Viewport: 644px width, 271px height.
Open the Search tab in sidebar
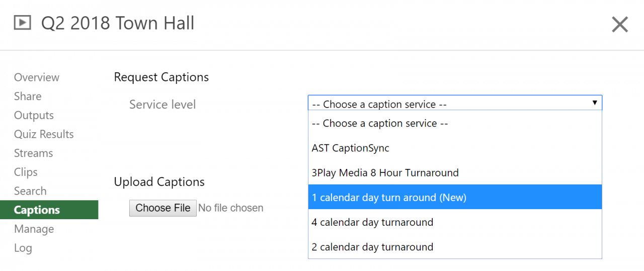(30, 191)
